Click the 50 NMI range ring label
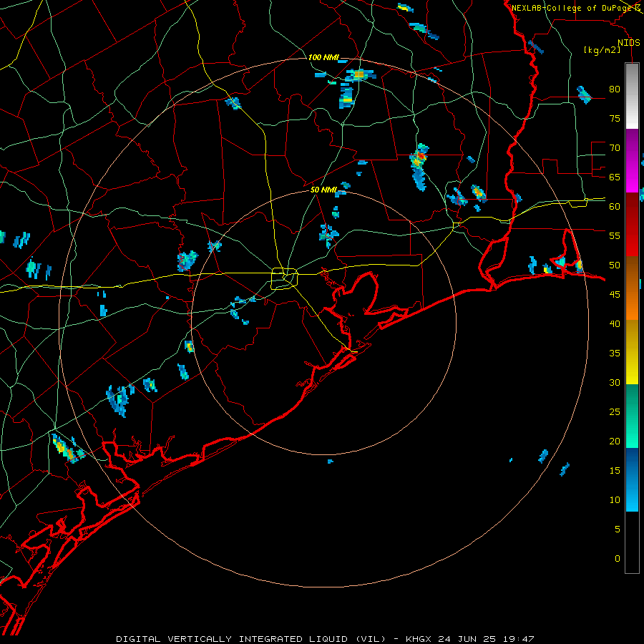644x644 pixels. click(x=323, y=190)
